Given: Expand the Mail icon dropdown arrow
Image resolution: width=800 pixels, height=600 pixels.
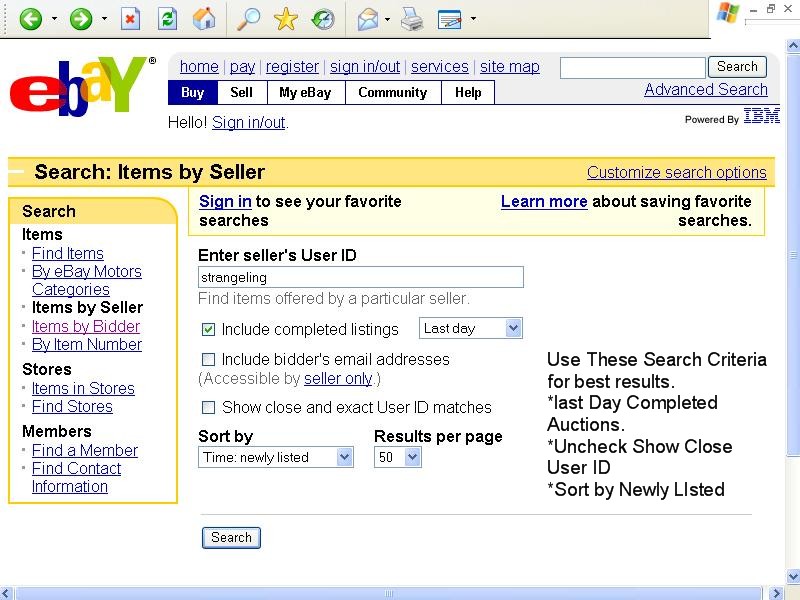Looking at the screenshot, I should (x=387, y=19).
